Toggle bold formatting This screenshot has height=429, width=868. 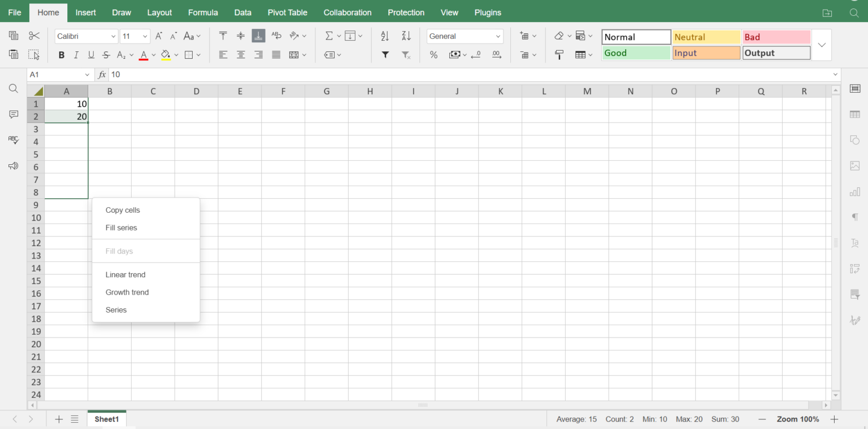click(x=61, y=55)
